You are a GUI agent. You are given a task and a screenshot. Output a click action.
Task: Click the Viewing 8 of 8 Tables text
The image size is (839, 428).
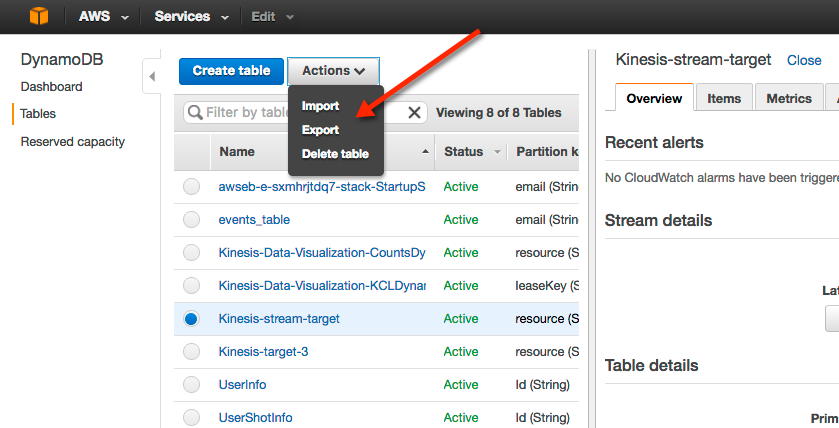coord(498,113)
